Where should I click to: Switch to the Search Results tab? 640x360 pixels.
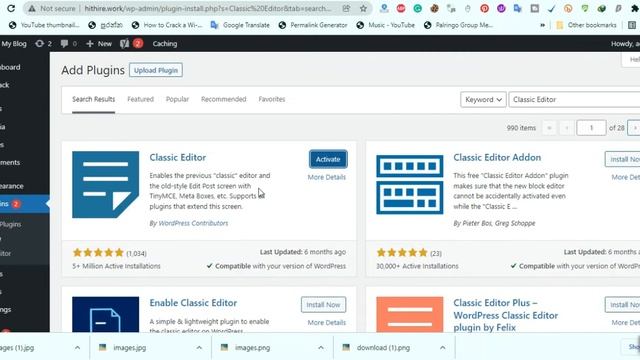point(93,99)
